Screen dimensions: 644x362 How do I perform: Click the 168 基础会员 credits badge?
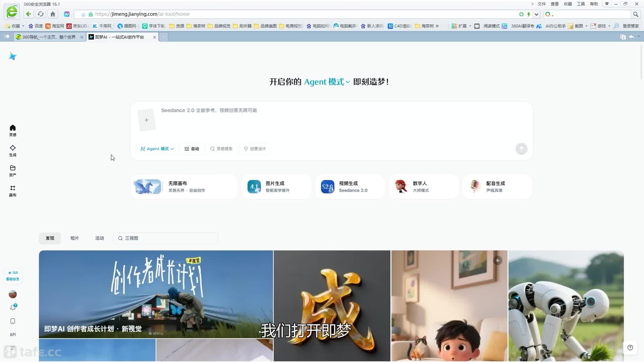coord(13,276)
